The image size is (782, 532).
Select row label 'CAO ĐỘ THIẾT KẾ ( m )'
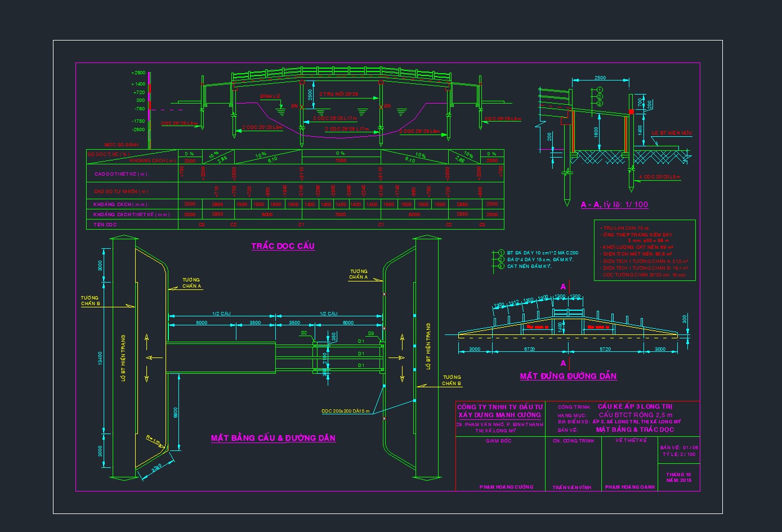pyautogui.click(x=121, y=174)
